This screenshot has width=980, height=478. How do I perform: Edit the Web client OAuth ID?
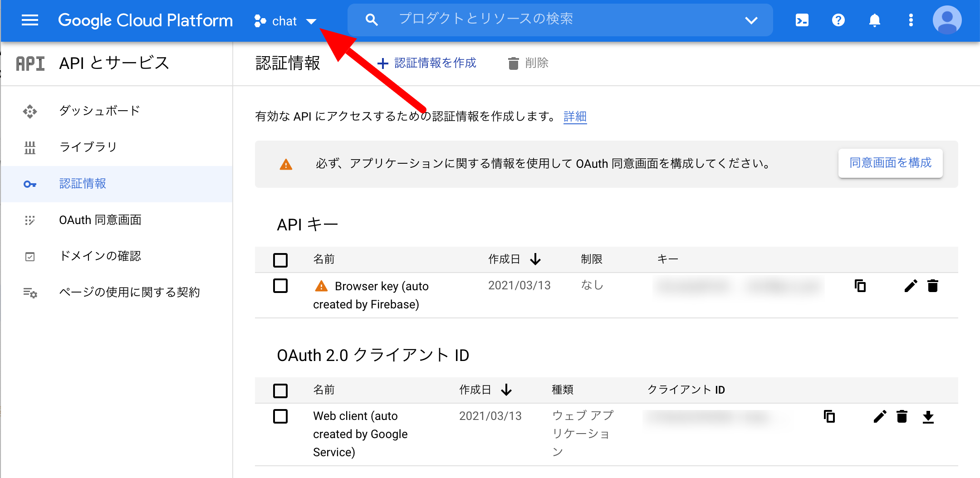pyautogui.click(x=880, y=416)
